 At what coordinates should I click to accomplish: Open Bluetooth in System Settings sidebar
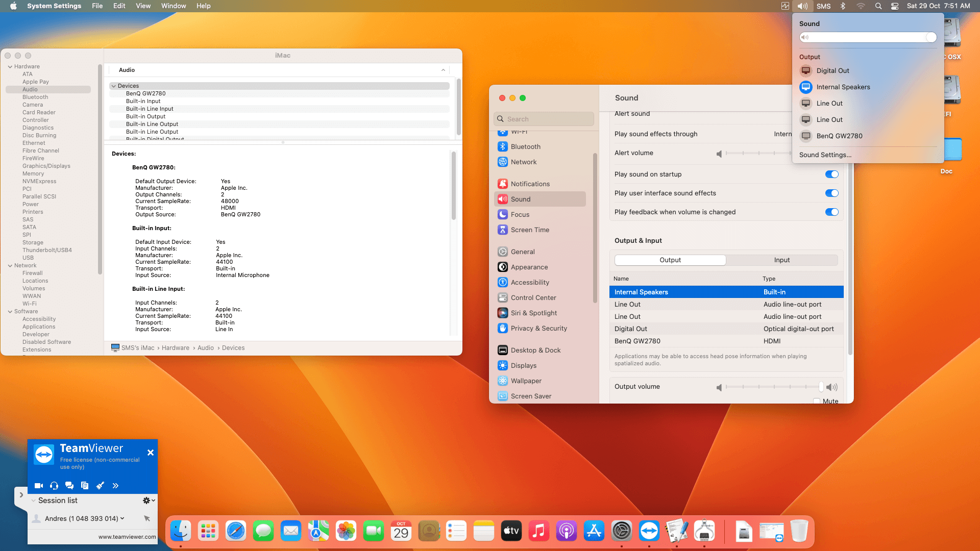(525, 146)
